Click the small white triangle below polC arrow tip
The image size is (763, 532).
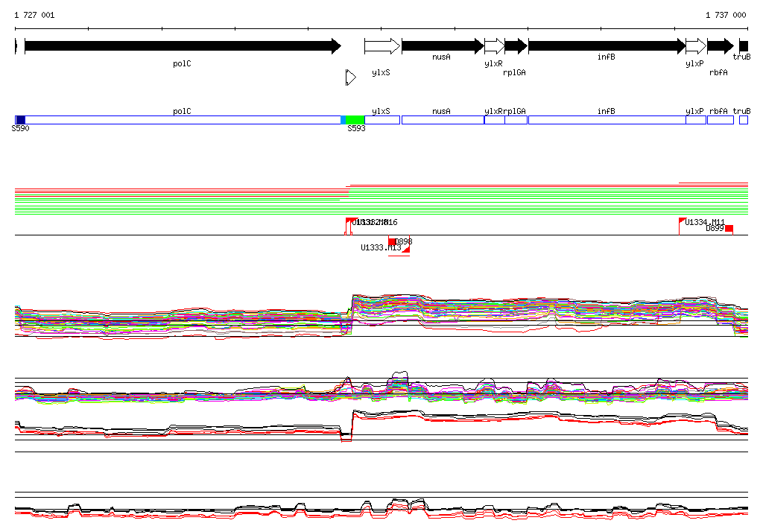point(351,77)
